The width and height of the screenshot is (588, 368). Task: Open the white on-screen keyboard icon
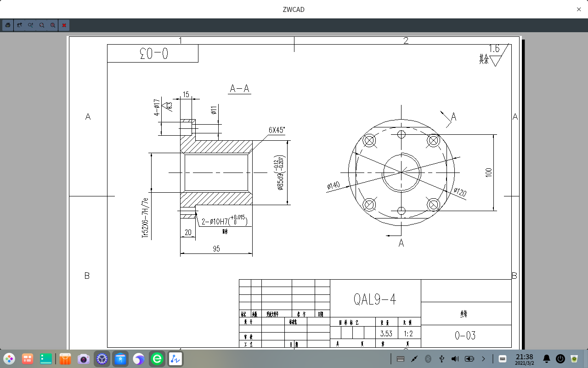pyautogui.click(x=502, y=359)
